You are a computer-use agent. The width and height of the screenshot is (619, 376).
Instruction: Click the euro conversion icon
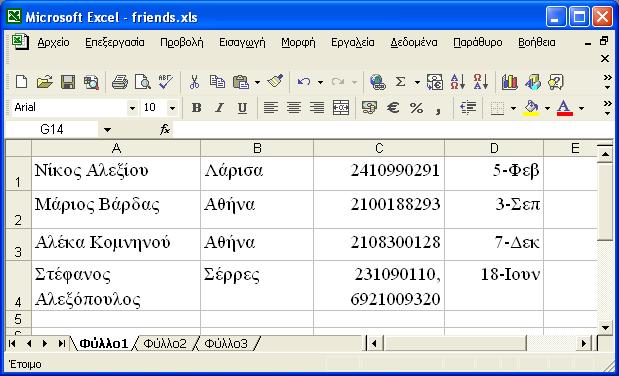(435, 82)
